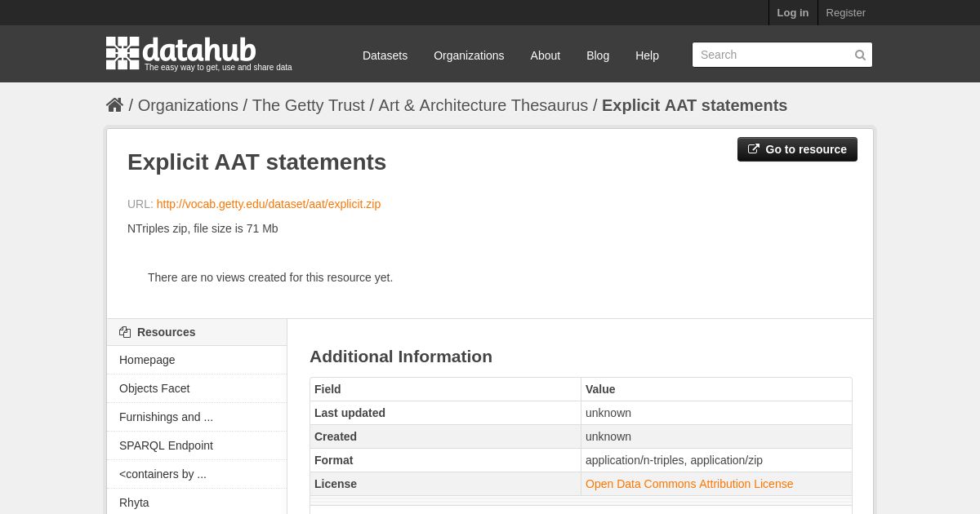The width and height of the screenshot is (980, 514).
Task: Focus the Search input field
Action: click(782, 55)
